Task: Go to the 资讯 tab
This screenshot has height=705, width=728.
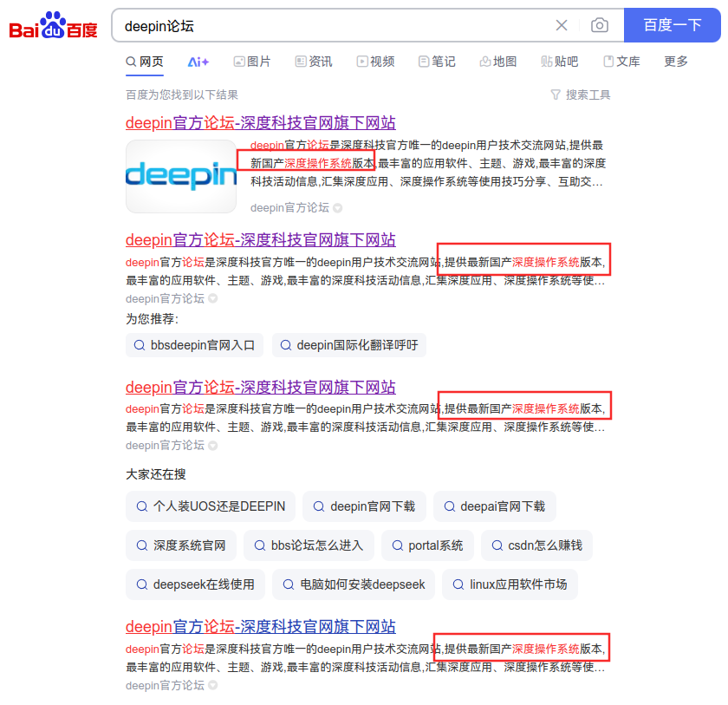Action: click(314, 62)
